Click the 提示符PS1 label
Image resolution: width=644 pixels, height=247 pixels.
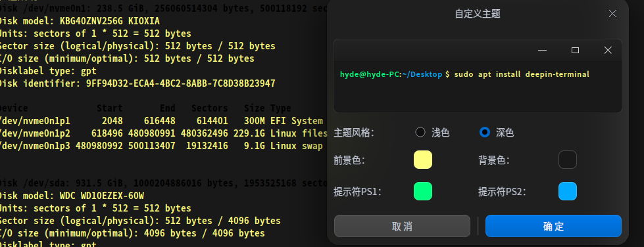357,192
